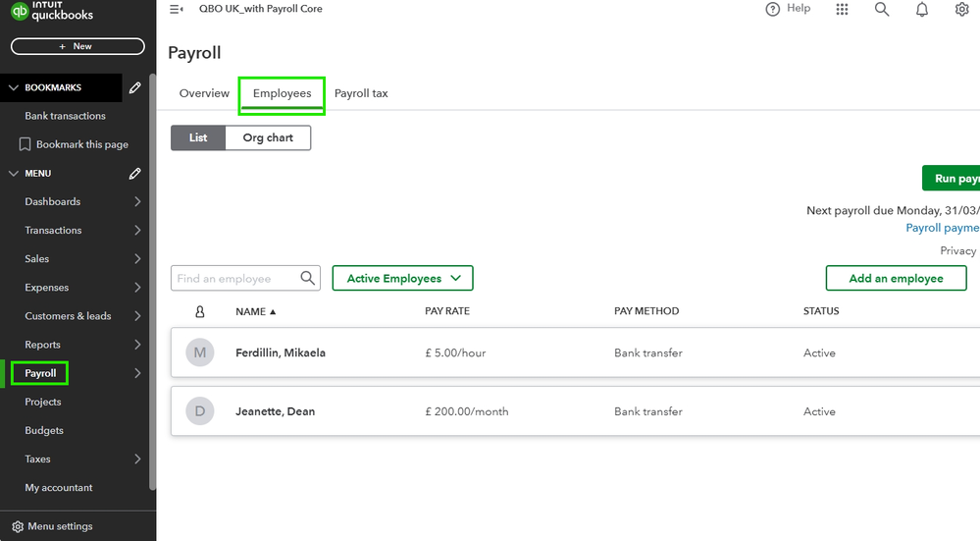Click the pencil icon next to Bookmarks
Image resolution: width=980 pixels, height=541 pixels.
pyautogui.click(x=134, y=87)
